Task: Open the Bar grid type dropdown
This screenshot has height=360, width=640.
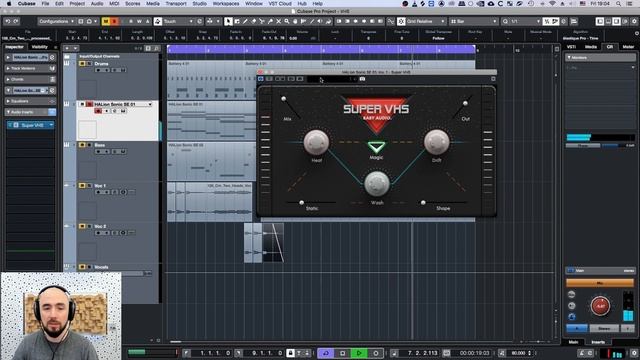Action: (x=473, y=21)
